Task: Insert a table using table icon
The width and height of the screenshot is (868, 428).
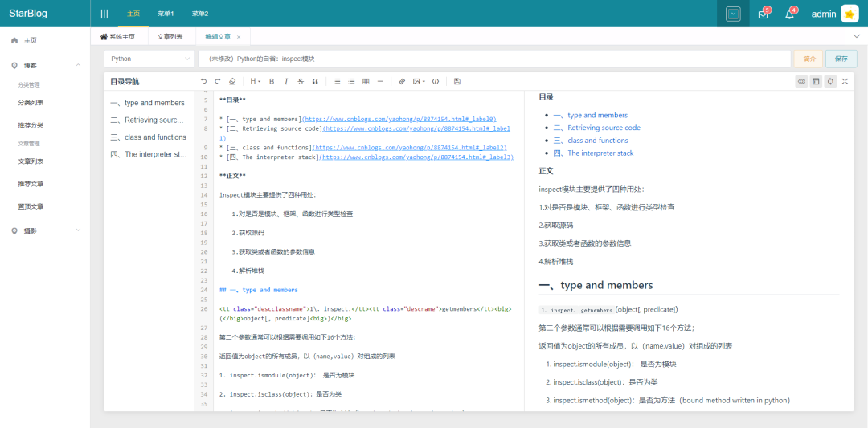Action: pos(366,81)
